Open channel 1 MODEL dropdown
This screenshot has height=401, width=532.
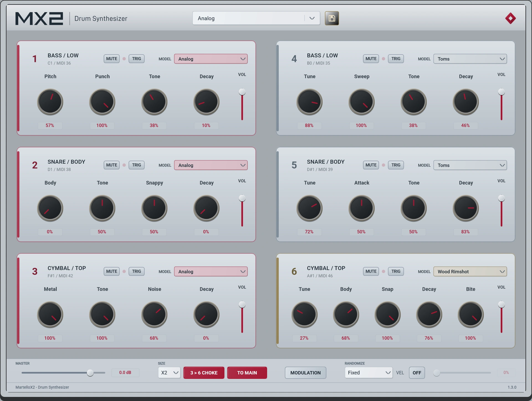coord(211,59)
